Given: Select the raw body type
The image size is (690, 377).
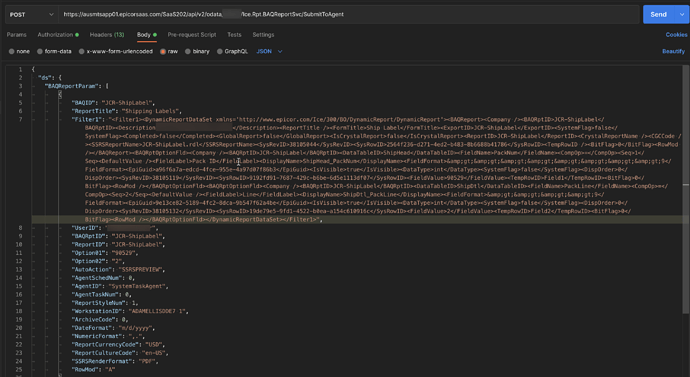Looking at the screenshot, I should coord(169,51).
